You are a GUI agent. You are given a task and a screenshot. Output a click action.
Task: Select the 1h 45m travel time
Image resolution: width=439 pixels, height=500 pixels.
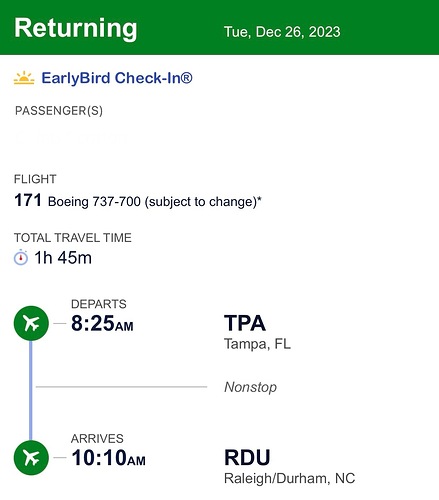point(63,258)
